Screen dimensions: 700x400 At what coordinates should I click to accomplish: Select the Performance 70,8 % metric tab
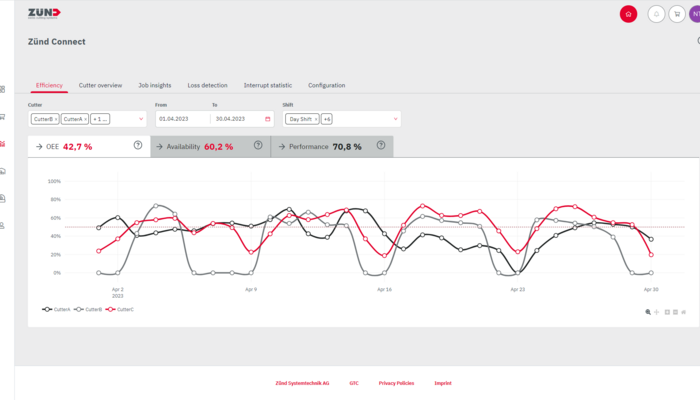[x=332, y=146]
